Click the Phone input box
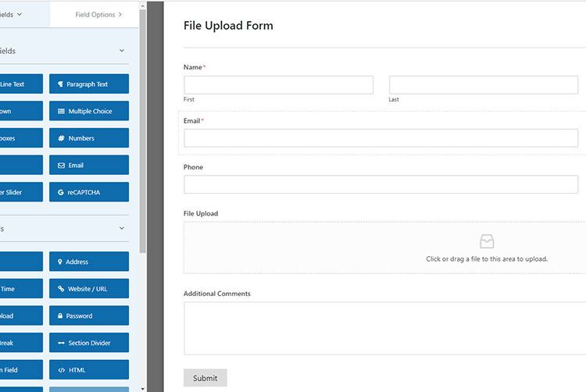Viewport: 586px width, 392px height. click(x=381, y=184)
